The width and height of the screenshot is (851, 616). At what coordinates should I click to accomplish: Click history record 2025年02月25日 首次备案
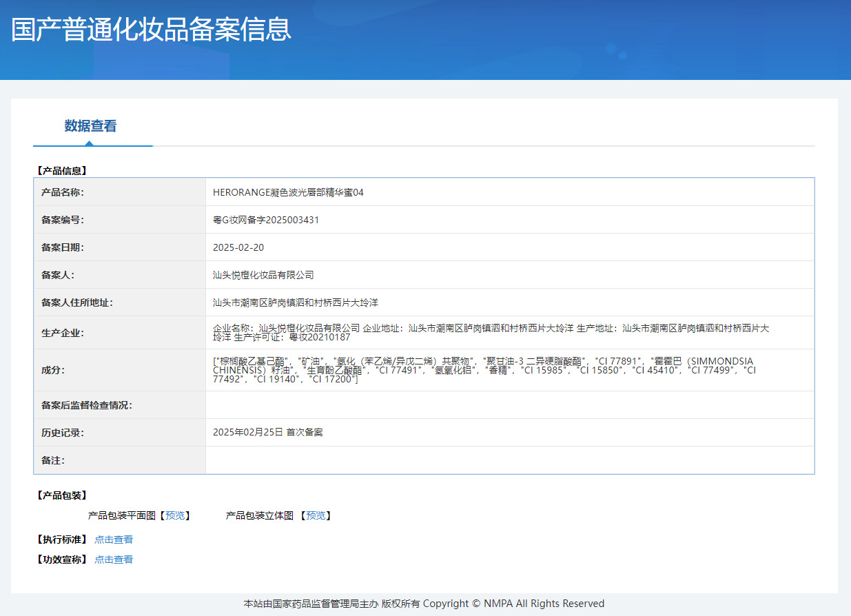coord(268,433)
